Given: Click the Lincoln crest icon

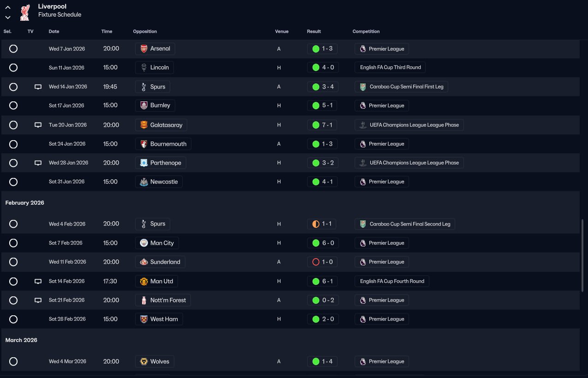Looking at the screenshot, I should (x=144, y=67).
